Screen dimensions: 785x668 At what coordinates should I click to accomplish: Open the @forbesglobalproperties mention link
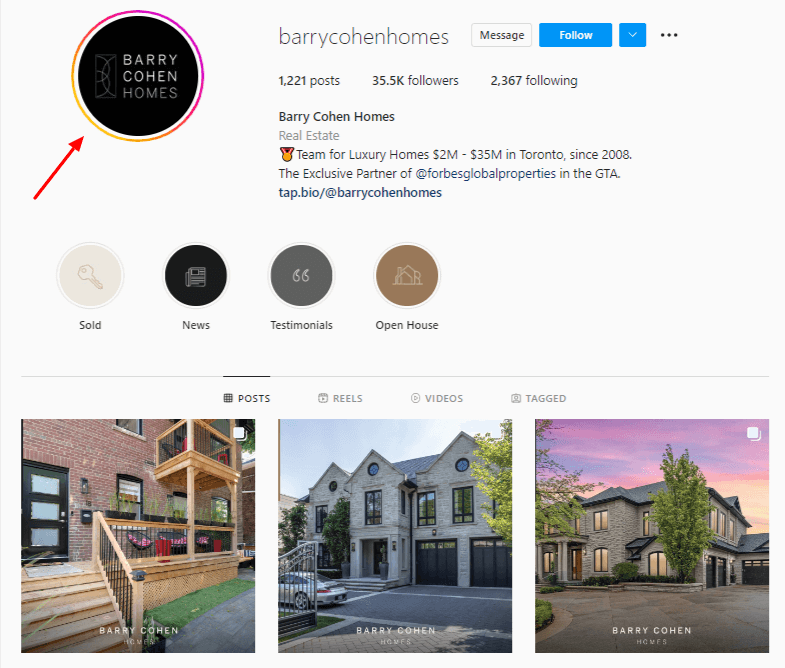[486, 174]
